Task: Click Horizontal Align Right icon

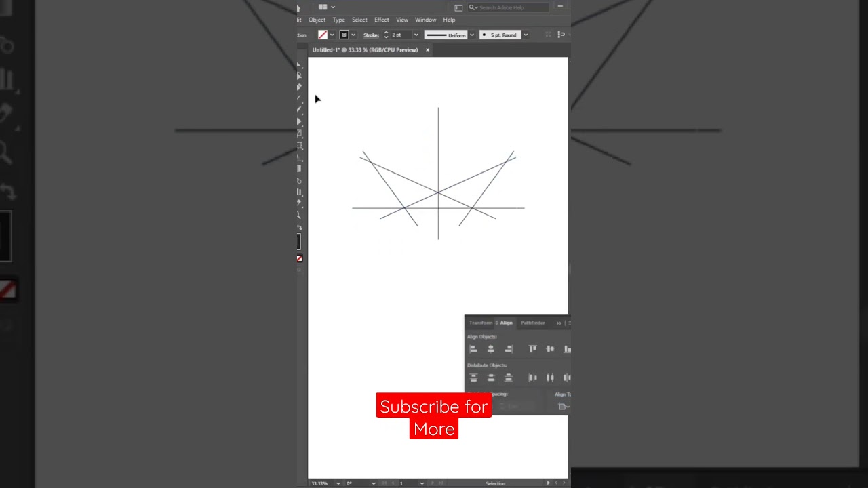Action: 509,349
